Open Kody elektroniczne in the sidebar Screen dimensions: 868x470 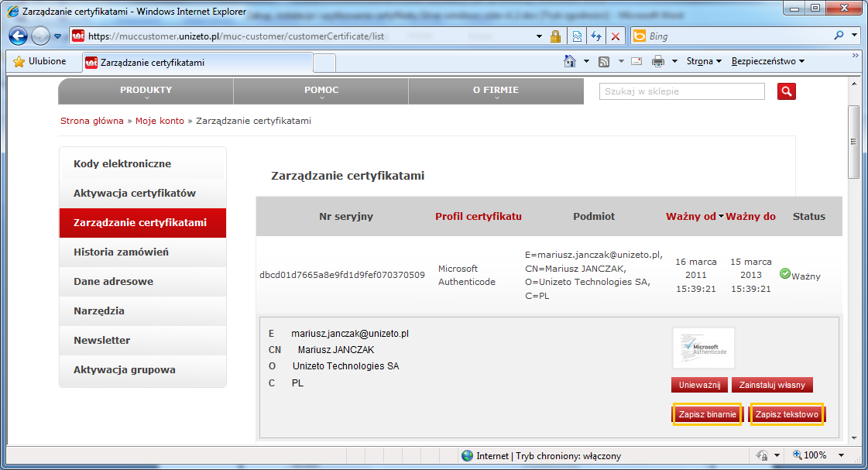[x=142, y=164]
